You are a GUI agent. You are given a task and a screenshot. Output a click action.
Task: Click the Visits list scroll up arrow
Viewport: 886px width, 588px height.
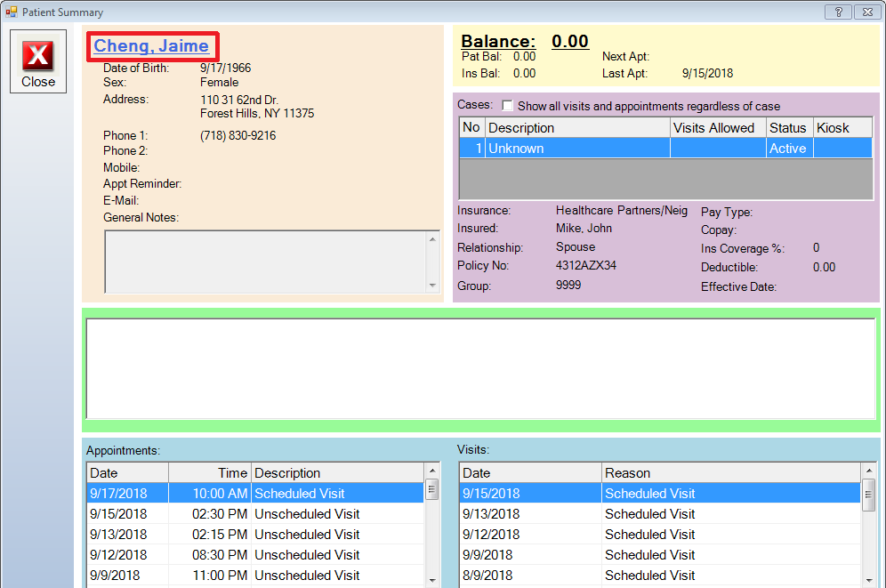coord(869,471)
